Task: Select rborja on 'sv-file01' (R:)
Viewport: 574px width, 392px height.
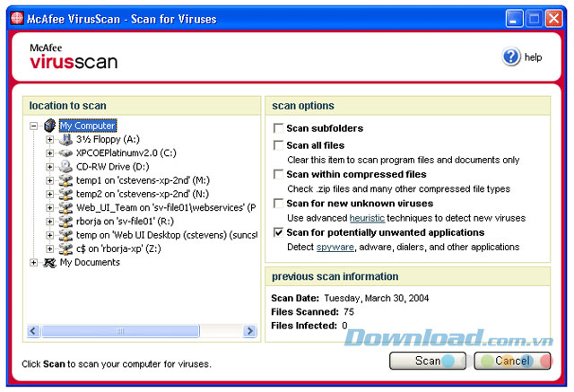Action: 125,222
